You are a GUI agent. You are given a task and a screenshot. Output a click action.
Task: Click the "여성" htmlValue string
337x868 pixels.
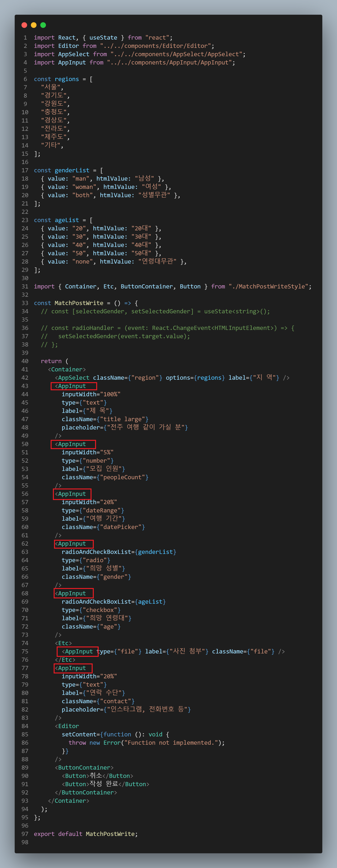pos(151,187)
